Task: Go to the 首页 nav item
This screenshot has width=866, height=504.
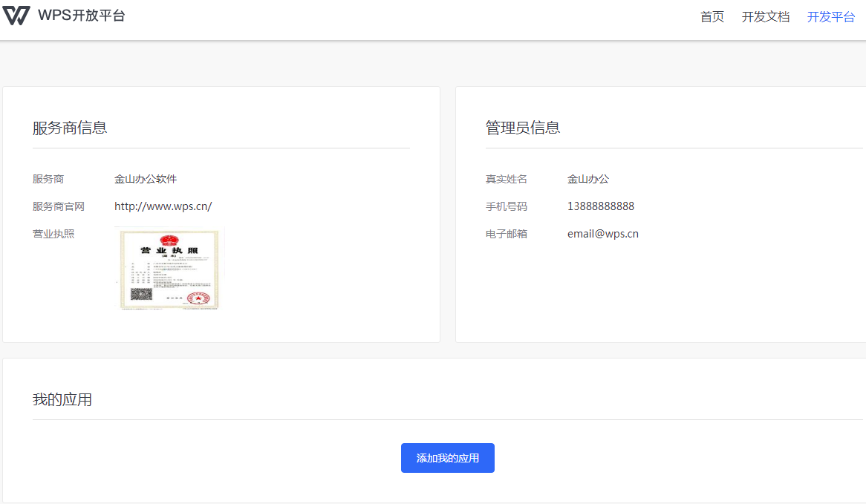Action: 712,17
